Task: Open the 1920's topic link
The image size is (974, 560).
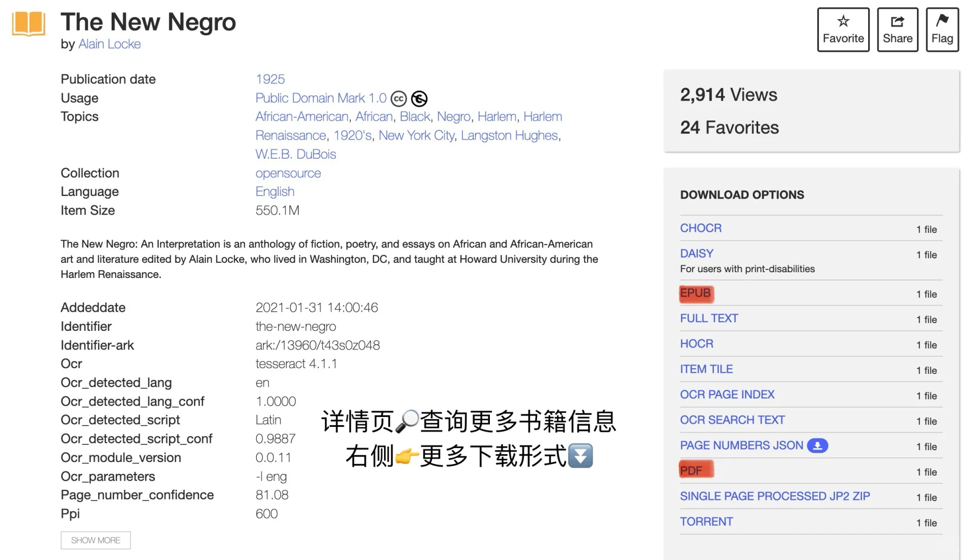Action: (x=352, y=135)
